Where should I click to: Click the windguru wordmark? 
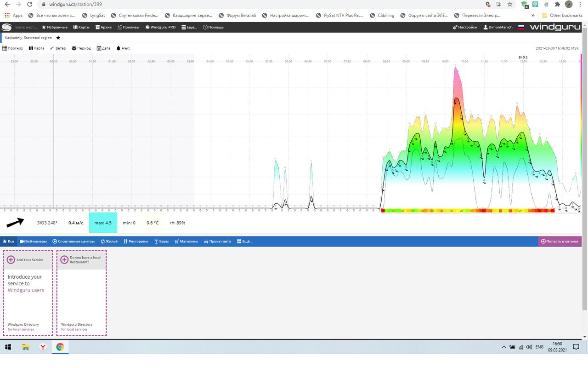click(x=555, y=27)
